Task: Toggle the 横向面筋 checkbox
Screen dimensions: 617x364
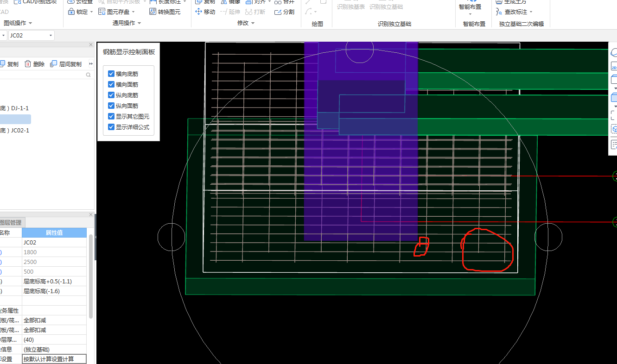Action: (x=111, y=84)
